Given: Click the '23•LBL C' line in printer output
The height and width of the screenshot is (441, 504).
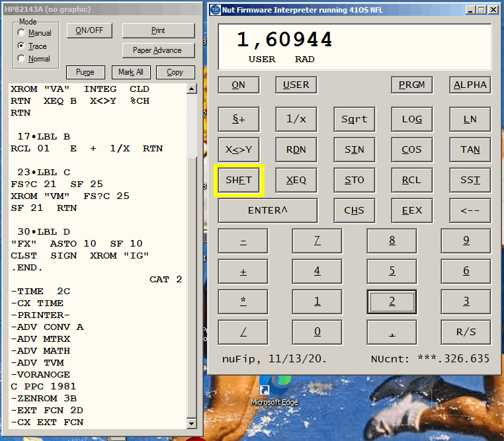Looking at the screenshot, I should pos(44,172).
